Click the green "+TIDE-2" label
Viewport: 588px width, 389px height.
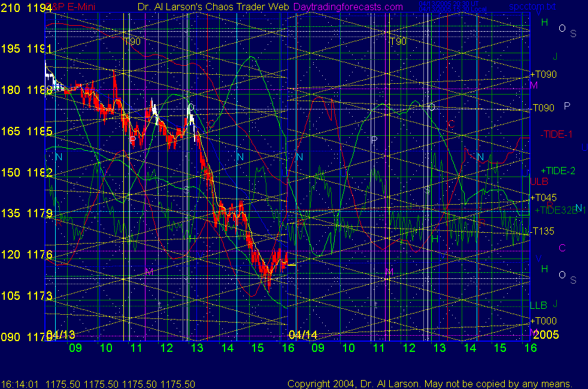(x=557, y=171)
